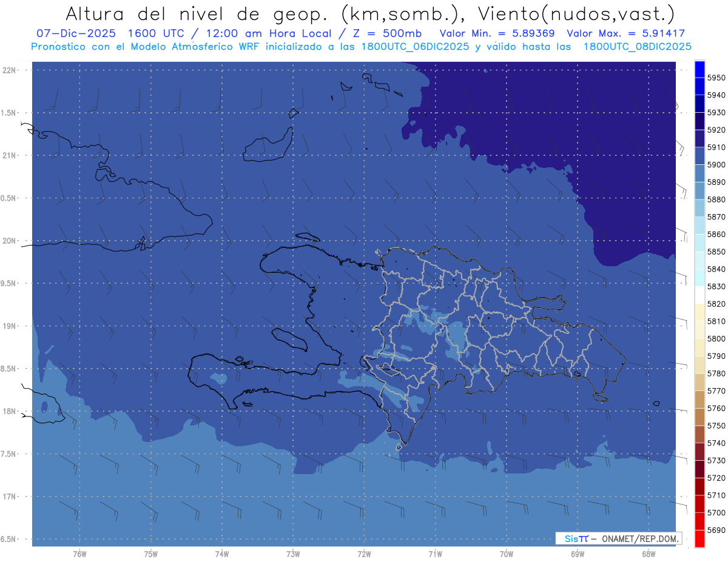Viewport: 728px width, 562px height.
Task: Click the '72W' longitude axis label
Action: [364, 554]
